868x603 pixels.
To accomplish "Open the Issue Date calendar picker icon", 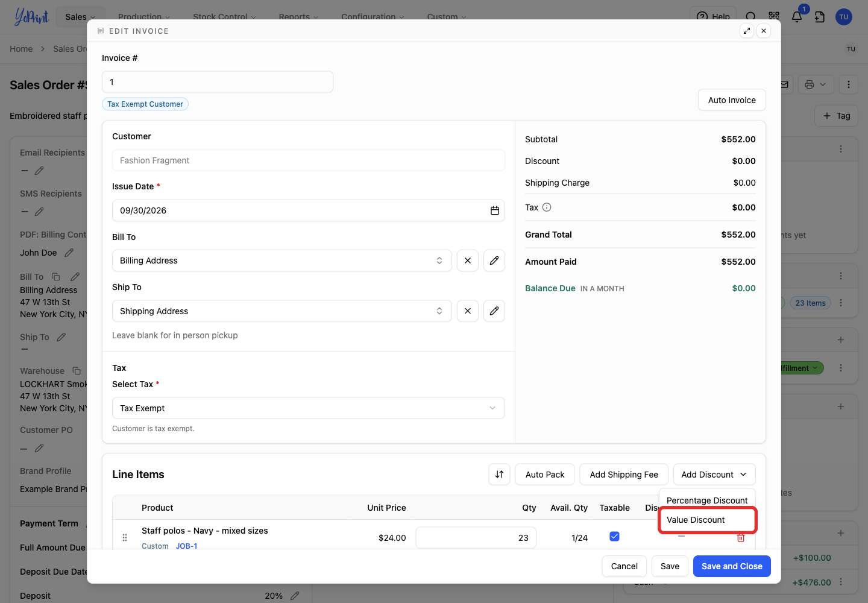I will (x=494, y=210).
